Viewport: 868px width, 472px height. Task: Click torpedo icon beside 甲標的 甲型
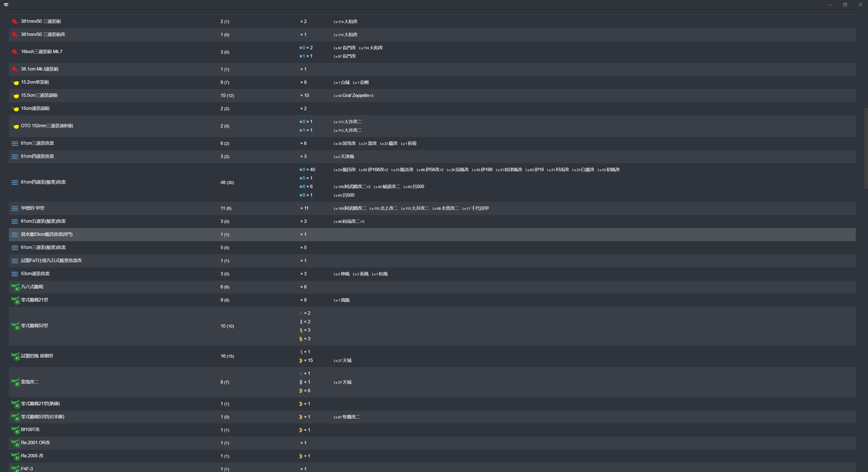click(x=15, y=209)
